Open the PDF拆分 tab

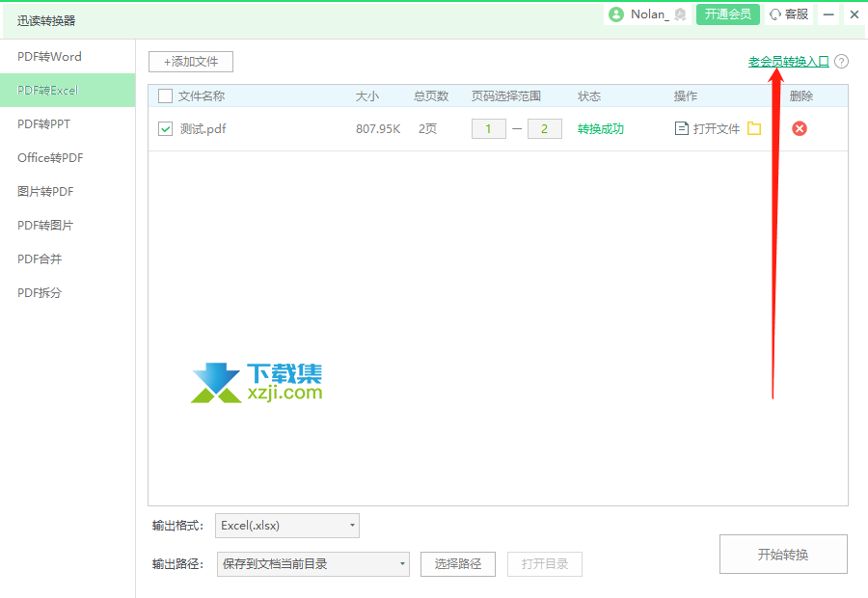[68, 293]
